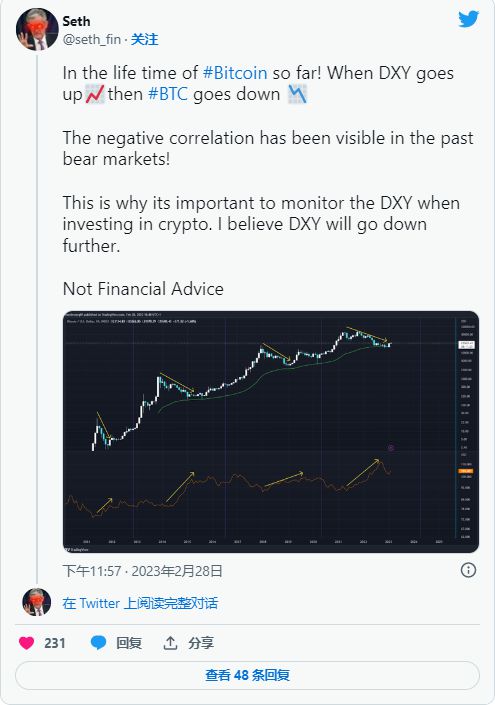The image size is (495, 705).
Task: Click the 回复 reply label
Action: click(x=129, y=643)
